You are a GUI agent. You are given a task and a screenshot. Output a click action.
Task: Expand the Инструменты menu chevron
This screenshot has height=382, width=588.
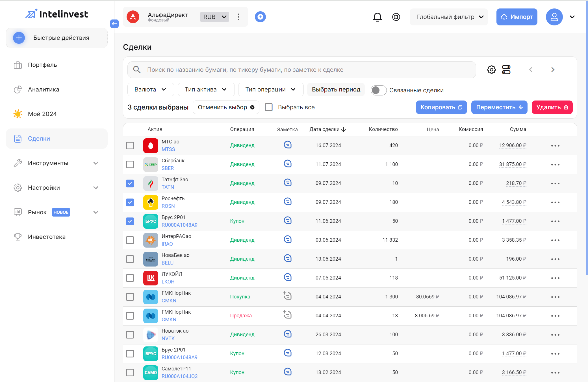click(96, 163)
